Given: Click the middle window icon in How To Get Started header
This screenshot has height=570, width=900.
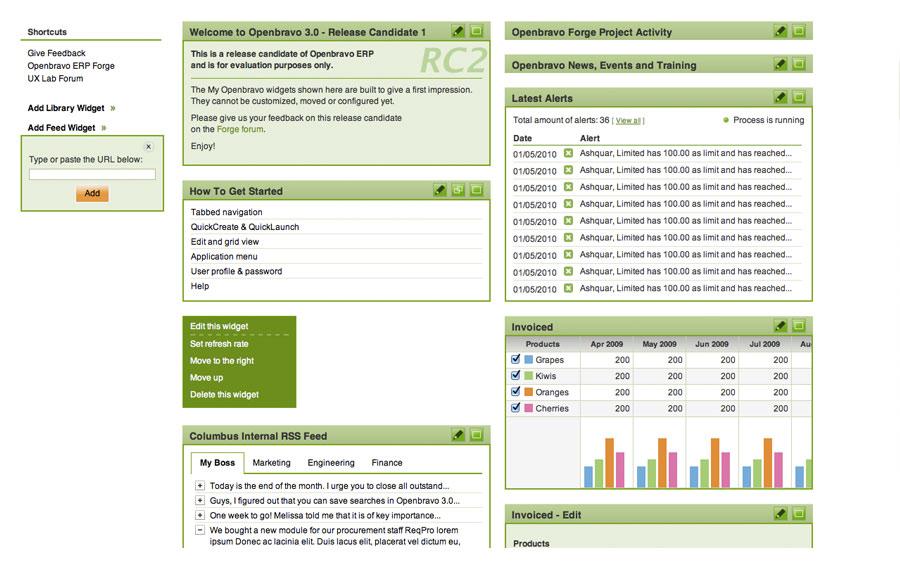Looking at the screenshot, I should [458, 190].
